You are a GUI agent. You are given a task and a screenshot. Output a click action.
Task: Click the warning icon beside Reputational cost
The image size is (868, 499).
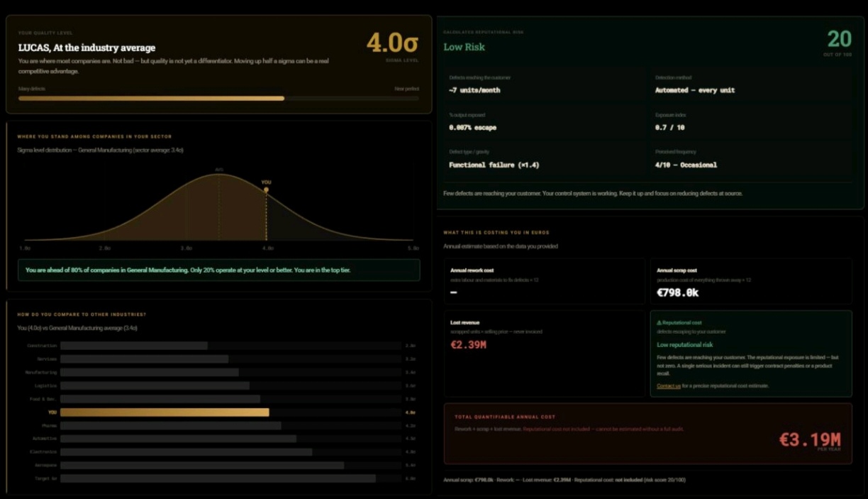660,322
